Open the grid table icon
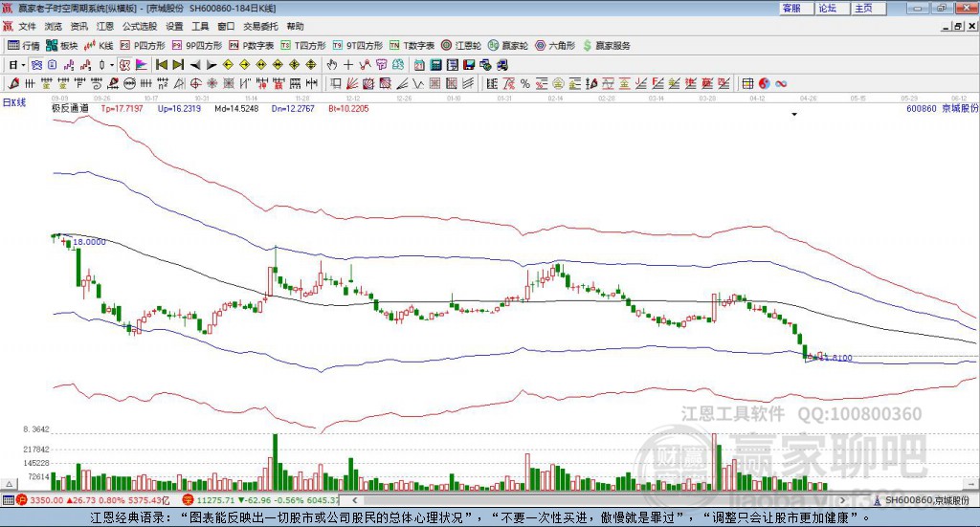Viewport: 980px width, 527px height. click(x=747, y=83)
